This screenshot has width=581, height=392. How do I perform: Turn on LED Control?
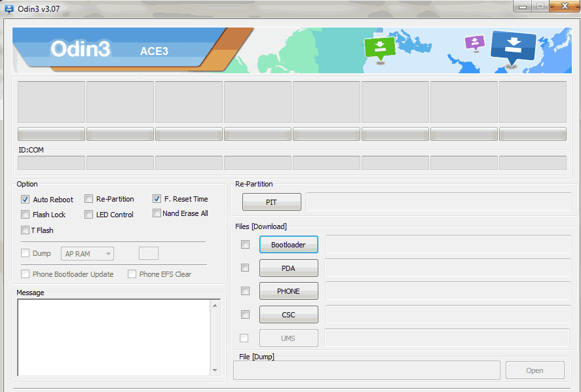[x=88, y=214]
